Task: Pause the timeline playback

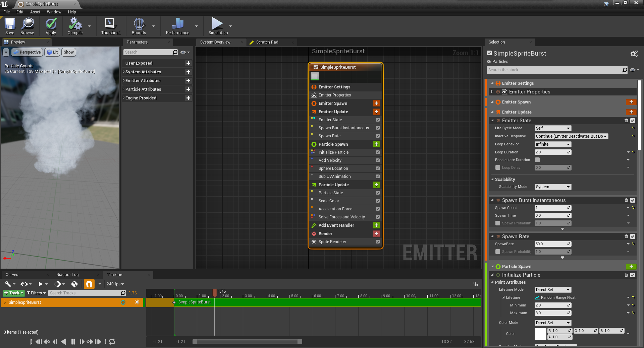Action: click(73, 342)
